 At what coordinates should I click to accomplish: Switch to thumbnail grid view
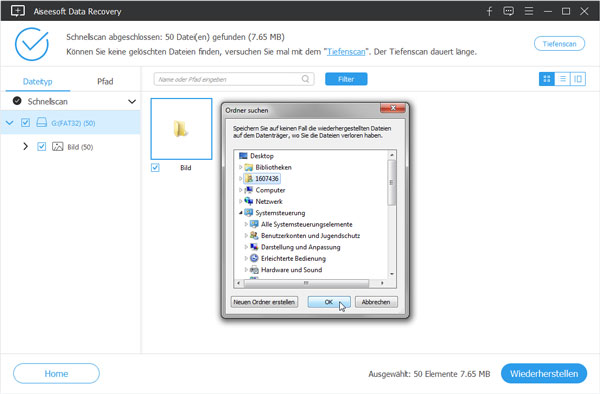pos(547,79)
